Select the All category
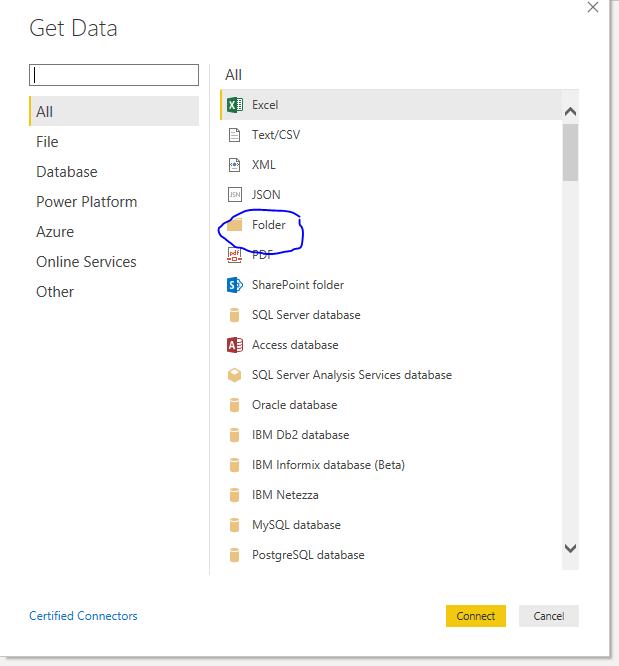The image size is (619, 666). coord(114,111)
